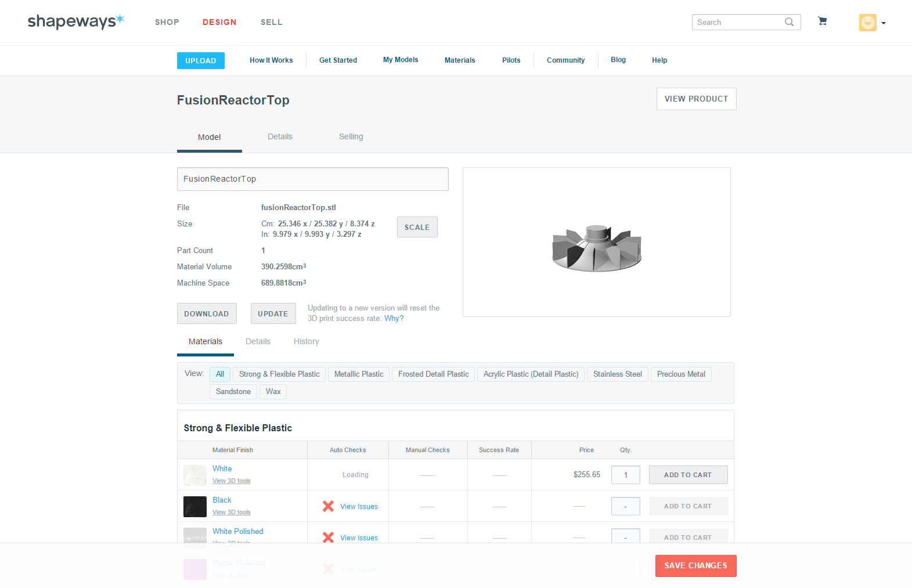
Task: Click the Black material swatch thumbnail
Action: 195,507
